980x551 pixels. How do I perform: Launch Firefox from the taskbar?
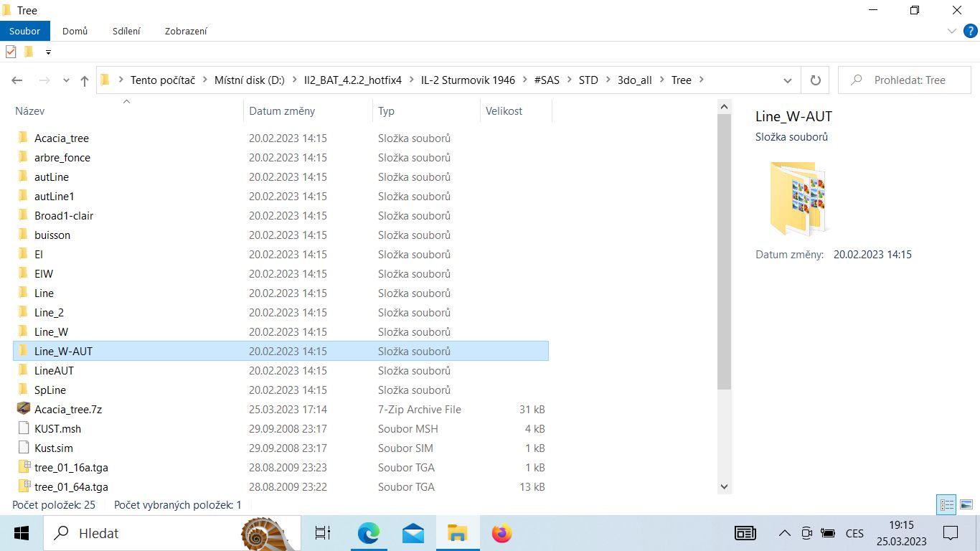tap(501, 533)
